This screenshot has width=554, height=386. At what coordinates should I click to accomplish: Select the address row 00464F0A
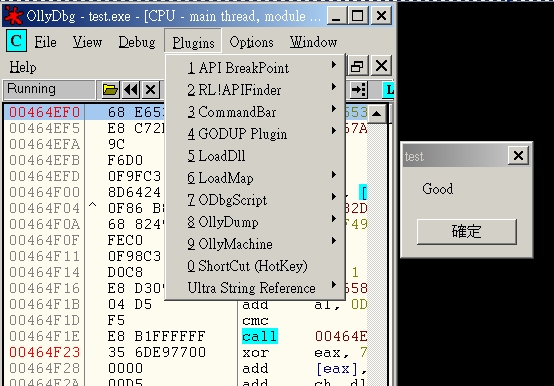pyautogui.click(x=45, y=224)
